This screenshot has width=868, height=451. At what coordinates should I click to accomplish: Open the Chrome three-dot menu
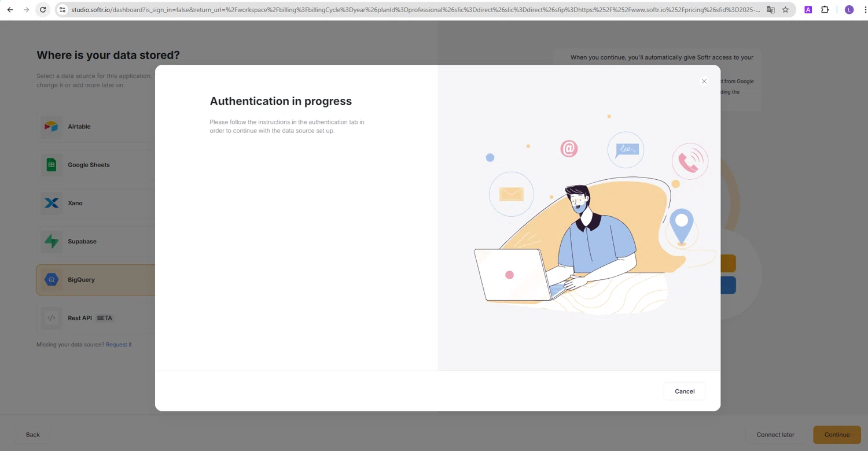pos(865,10)
